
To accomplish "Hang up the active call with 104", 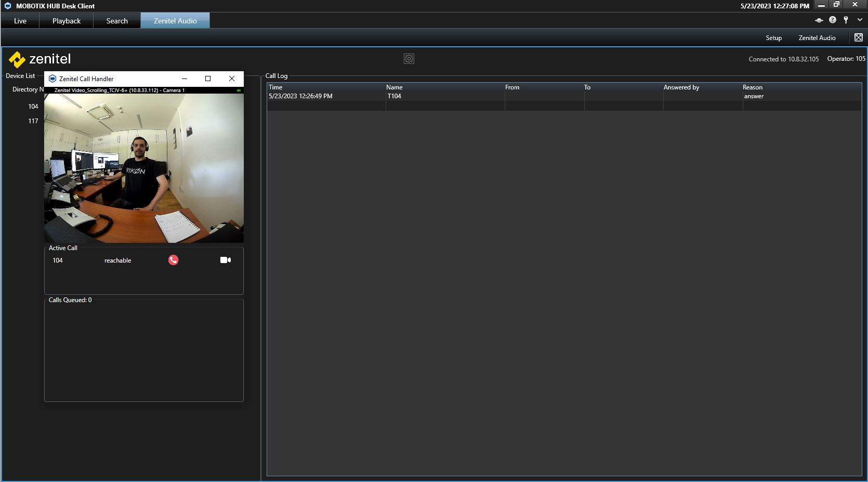I will tap(173, 260).
